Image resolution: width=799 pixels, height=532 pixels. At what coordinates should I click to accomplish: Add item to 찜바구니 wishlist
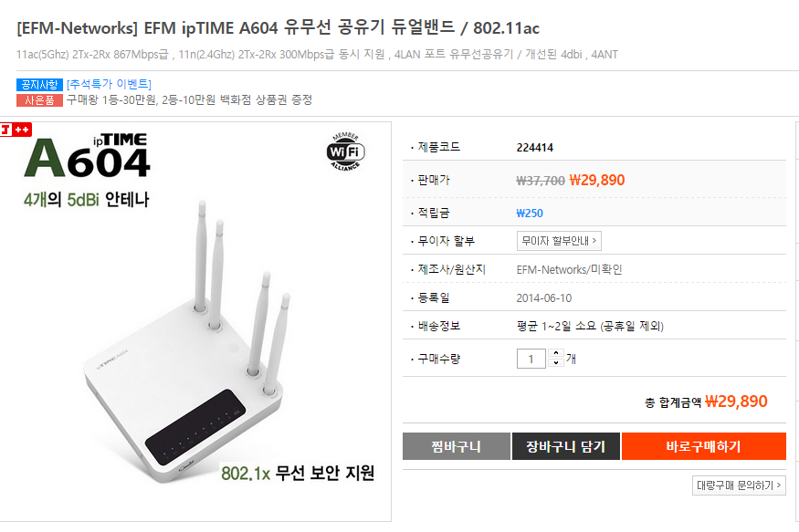(456, 446)
